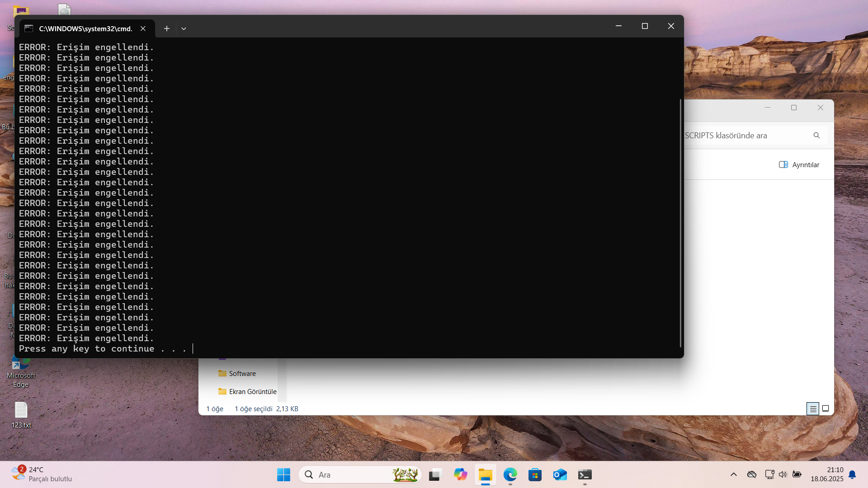
Task: Select the 123.txt desktop file
Action: [x=21, y=415]
